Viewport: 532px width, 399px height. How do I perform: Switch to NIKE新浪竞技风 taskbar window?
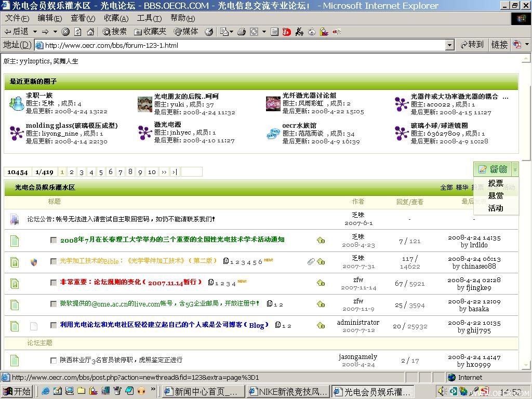[x=288, y=392]
